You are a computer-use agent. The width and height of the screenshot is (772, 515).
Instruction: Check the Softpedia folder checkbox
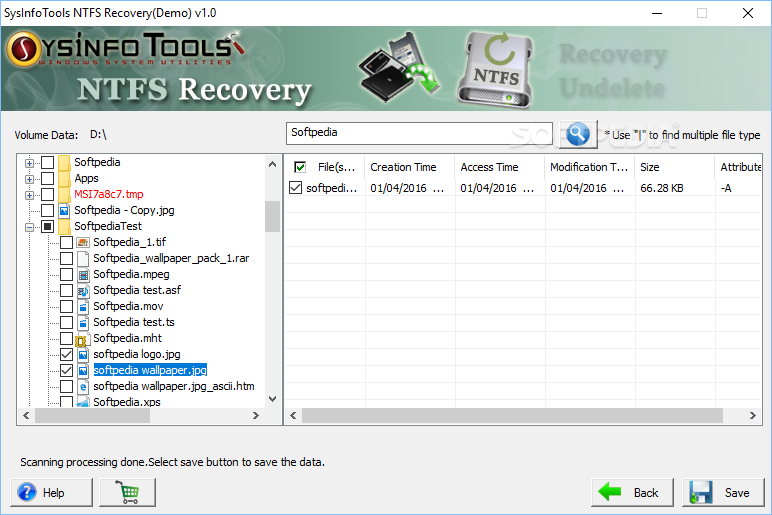click(47, 162)
